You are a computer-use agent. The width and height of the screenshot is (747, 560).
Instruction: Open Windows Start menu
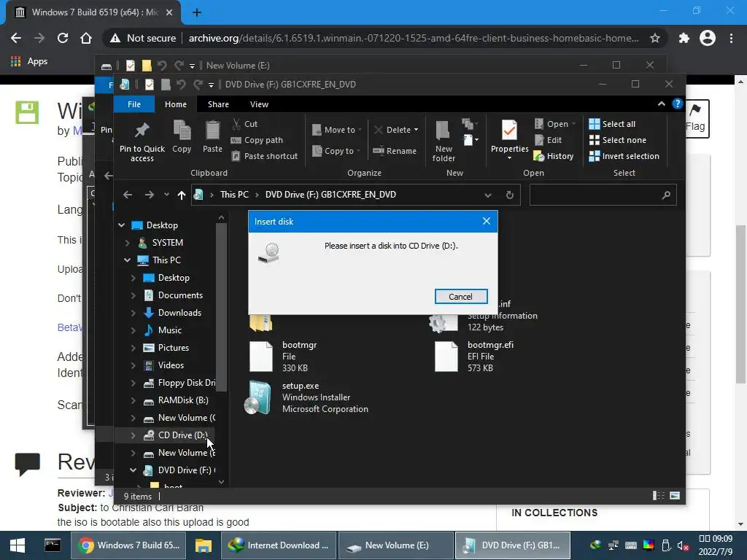[18, 545]
